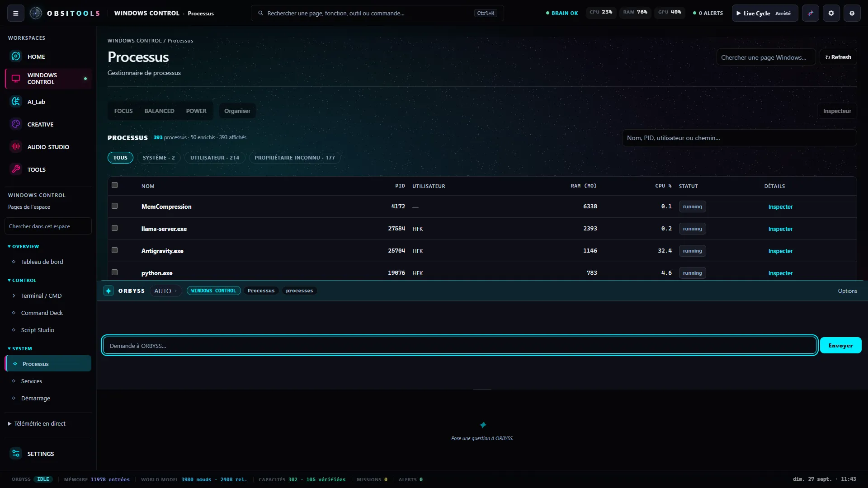Click the WINDOWS CONTROL monitor icon

tap(16, 79)
